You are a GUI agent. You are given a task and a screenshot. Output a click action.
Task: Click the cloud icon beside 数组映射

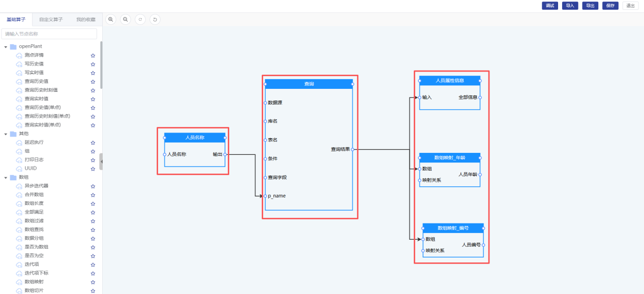pyautogui.click(x=19, y=282)
